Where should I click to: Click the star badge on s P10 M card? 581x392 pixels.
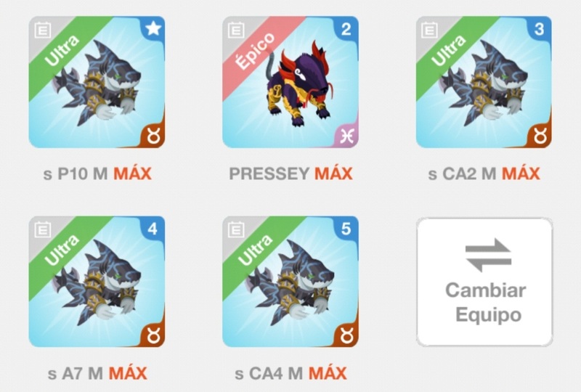pyautogui.click(x=153, y=28)
